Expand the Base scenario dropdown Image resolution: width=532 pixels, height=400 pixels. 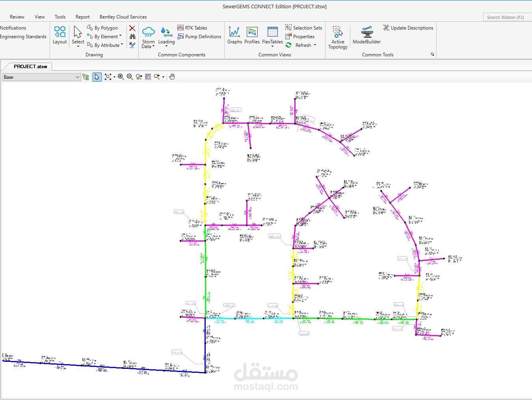78,77
